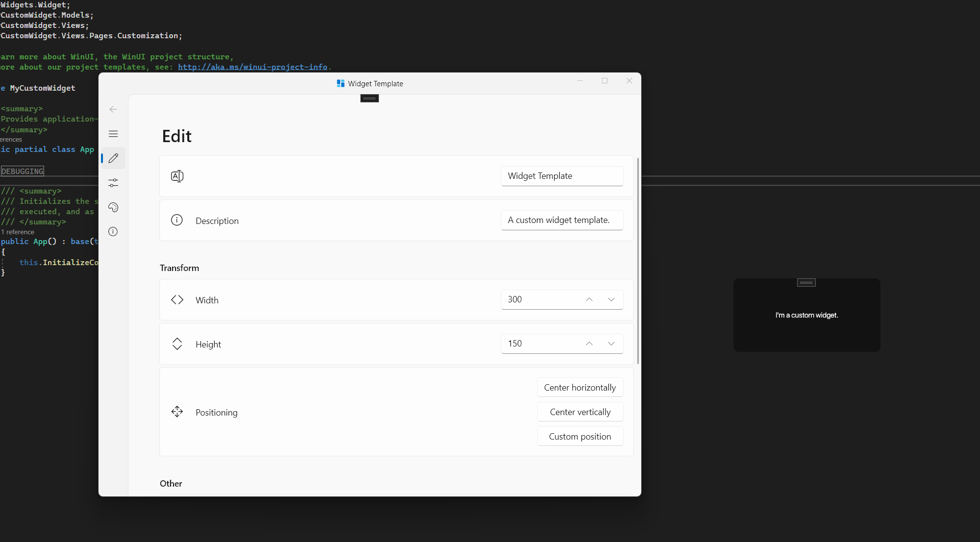
Task: Click the Description text field
Action: [562, 220]
